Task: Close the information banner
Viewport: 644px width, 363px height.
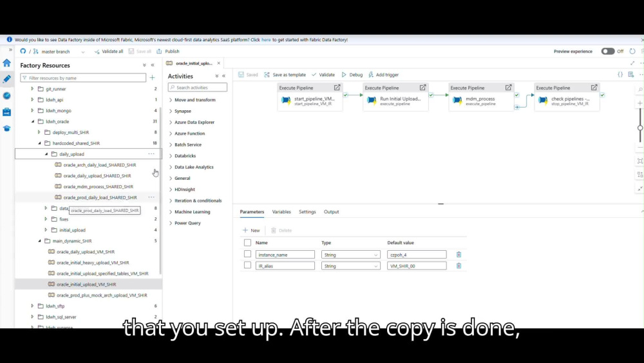Action: pos(642,40)
